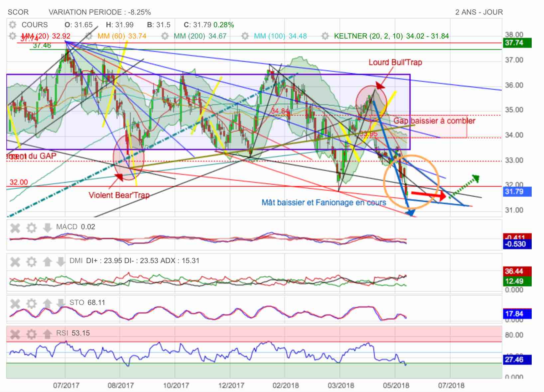Remove the MACD indicator panel
Viewport: 544px width, 392px height.
point(15,228)
